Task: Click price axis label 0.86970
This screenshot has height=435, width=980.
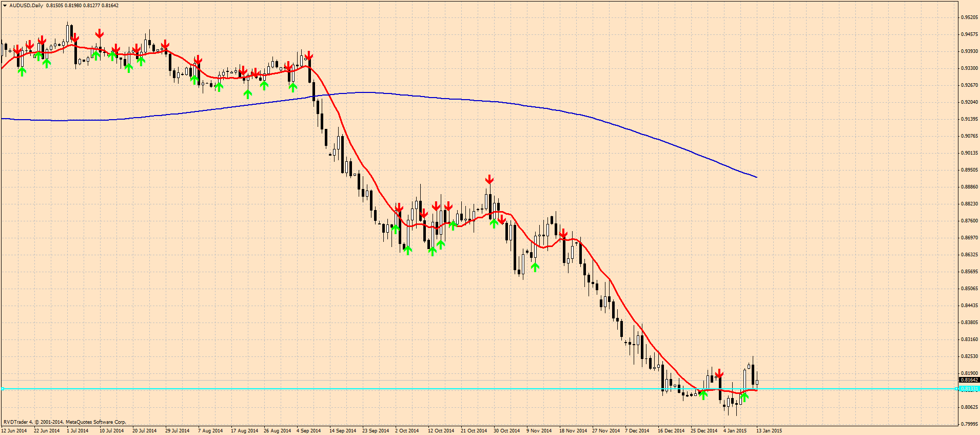Action: pyautogui.click(x=969, y=238)
